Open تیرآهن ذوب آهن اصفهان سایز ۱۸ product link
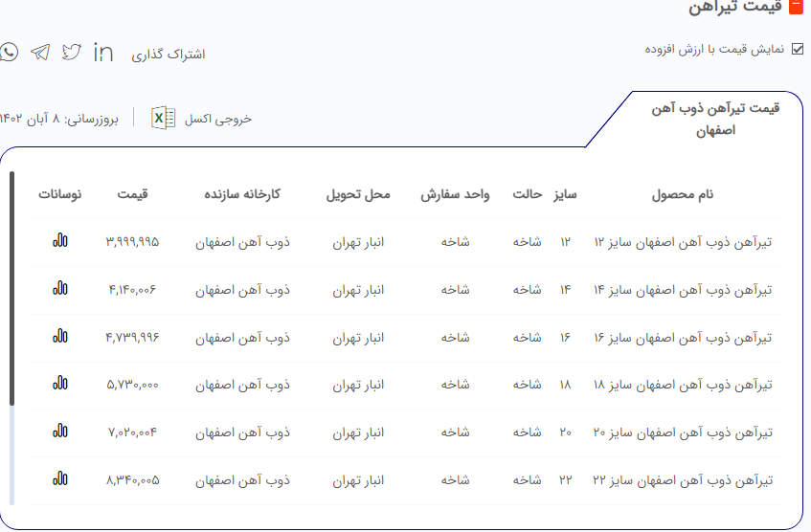Viewport: 811px width, 532px height. click(x=683, y=385)
